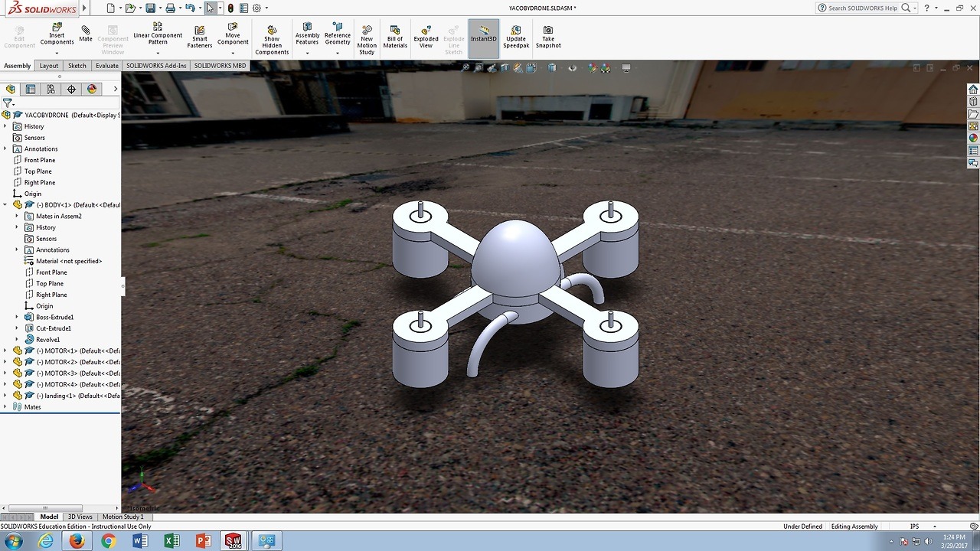980x551 pixels.
Task: Select Boss-Extrude1 in the feature tree
Action: click(x=54, y=317)
